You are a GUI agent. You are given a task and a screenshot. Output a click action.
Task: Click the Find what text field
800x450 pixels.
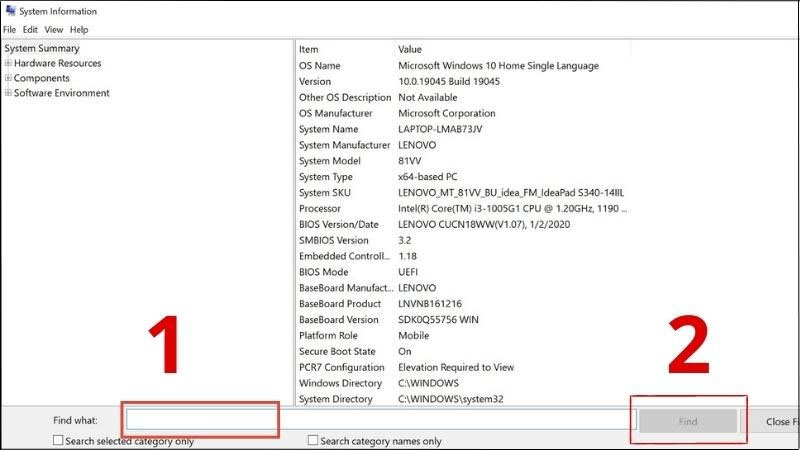[x=381, y=420]
